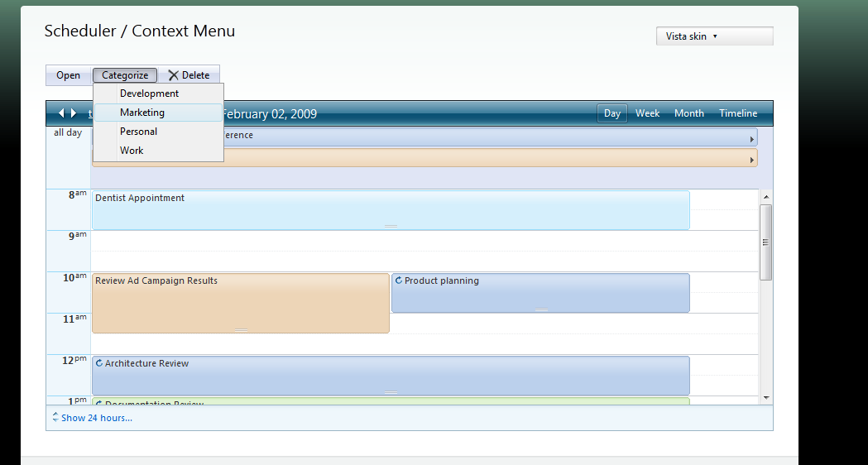The width and height of the screenshot is (868, 465).
Task: Select the Architecture Review appointment
Action: [x=391, y=376]
